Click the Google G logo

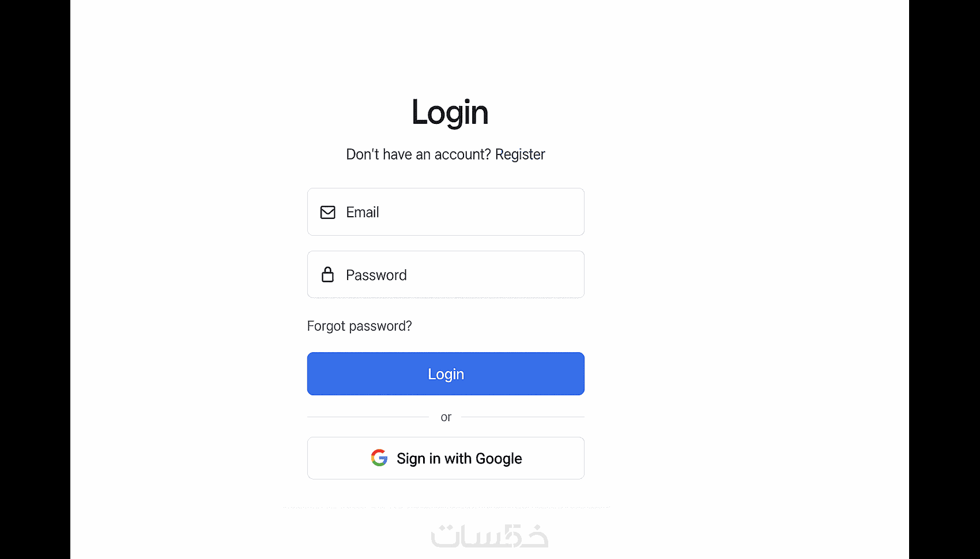[379, 458]
